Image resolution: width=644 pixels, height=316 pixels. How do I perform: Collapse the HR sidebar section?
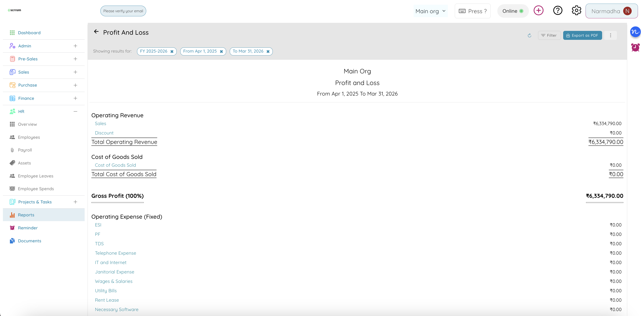pyautogui.click(x=75, y=111)
